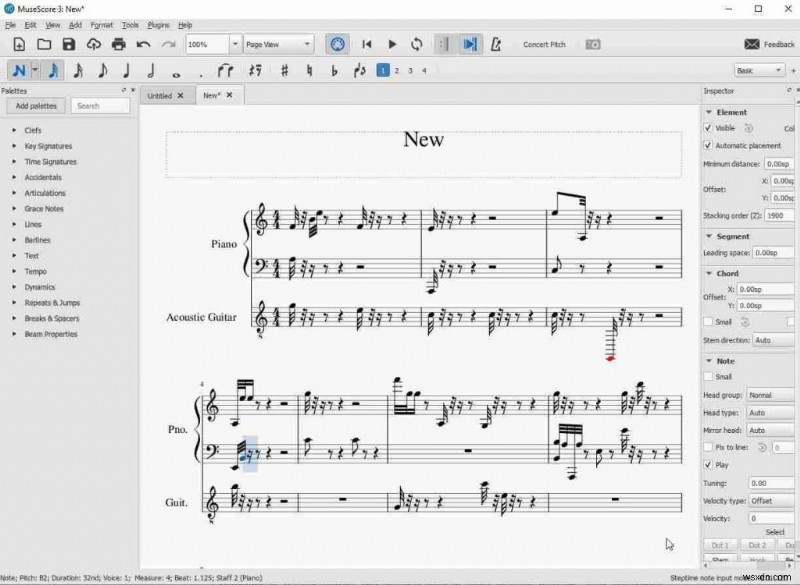800x585 pixels.
Task: Apply flat accidental icon
Action: pos(334,71)
